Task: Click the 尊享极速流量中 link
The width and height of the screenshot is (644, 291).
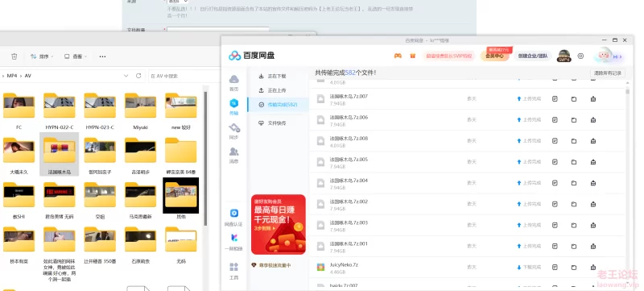Action: (x=271, y=265)
